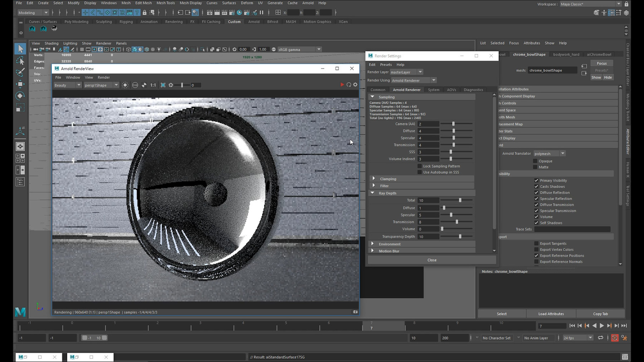The image size is (644, 362).
Task: Step to the next key
Action: pyautogui.click(x=609, y=326)
